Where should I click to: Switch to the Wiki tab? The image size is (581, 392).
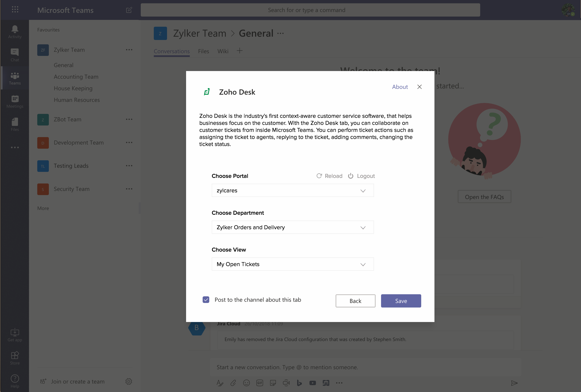(x=223, y=51)
